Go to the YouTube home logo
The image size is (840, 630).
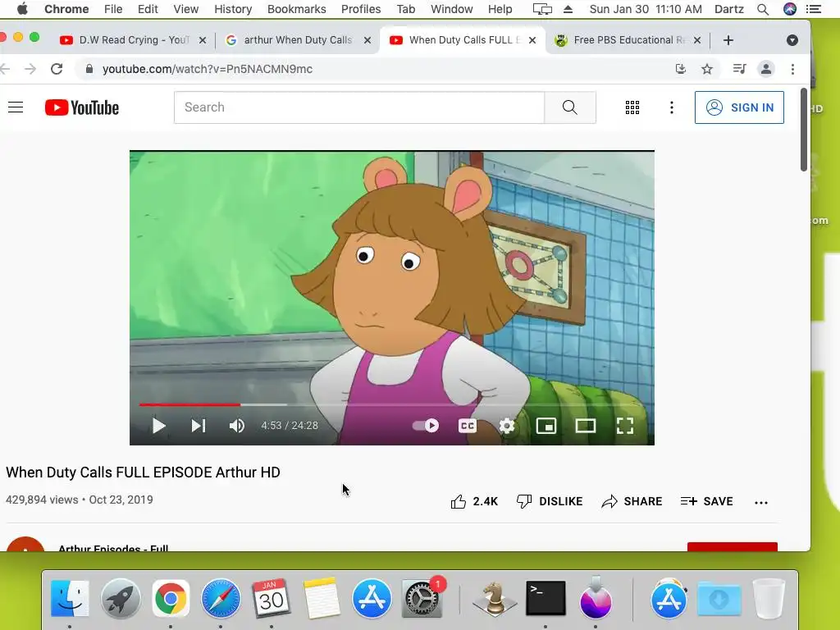pyautogui.click(x=82, y=107)
